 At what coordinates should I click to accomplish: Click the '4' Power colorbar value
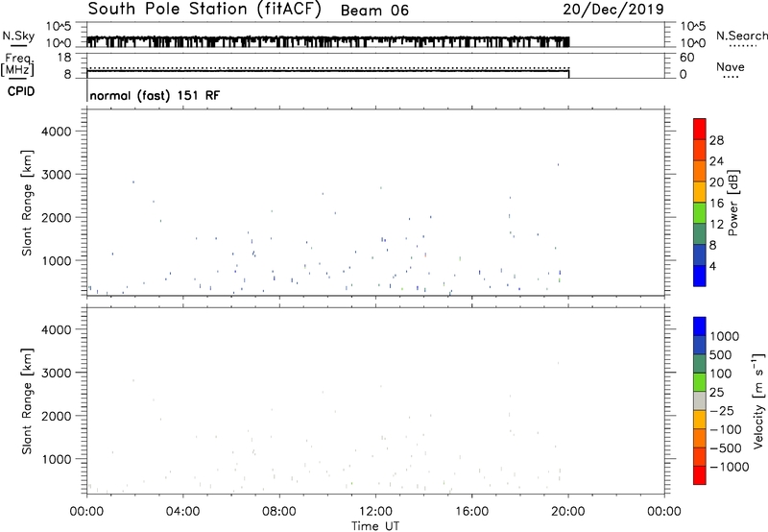[x=712, y=266]
